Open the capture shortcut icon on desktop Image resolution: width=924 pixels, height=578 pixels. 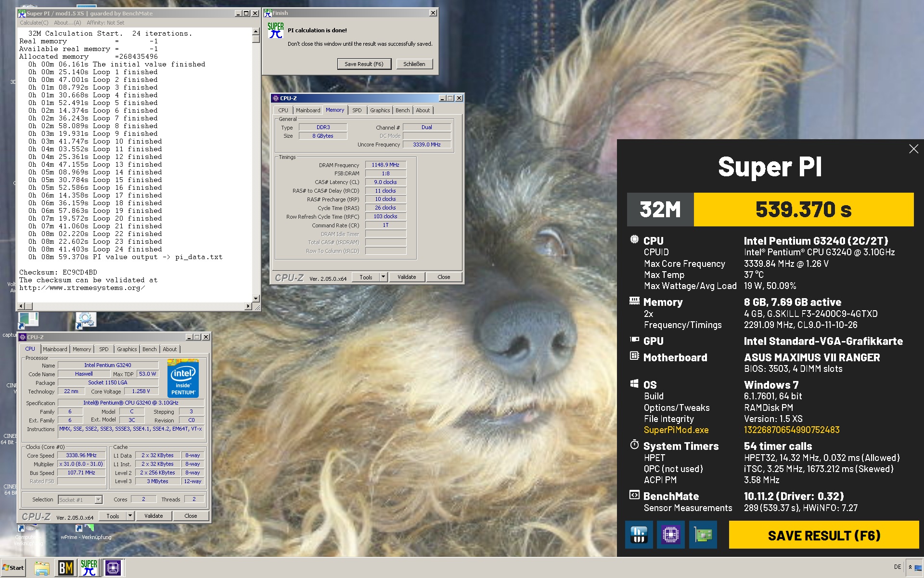point(28,320)
